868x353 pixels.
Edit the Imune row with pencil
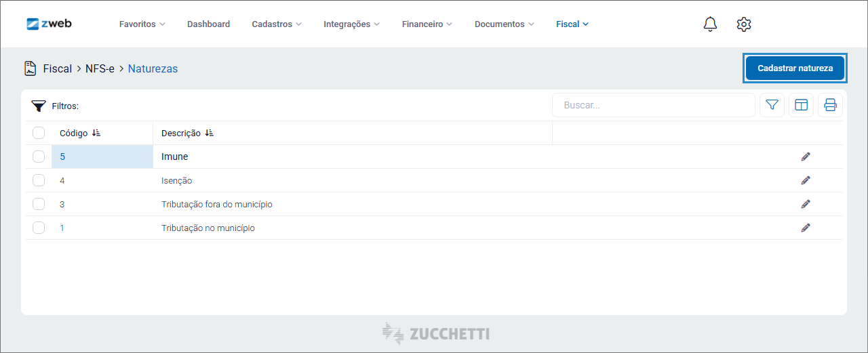pos(806,157)
